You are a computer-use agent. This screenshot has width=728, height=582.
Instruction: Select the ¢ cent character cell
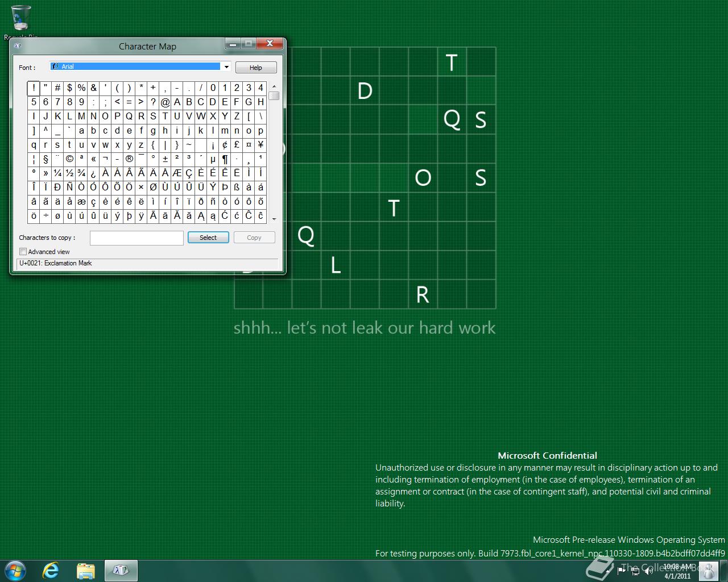pyautogui.click(x=225, y=144)
